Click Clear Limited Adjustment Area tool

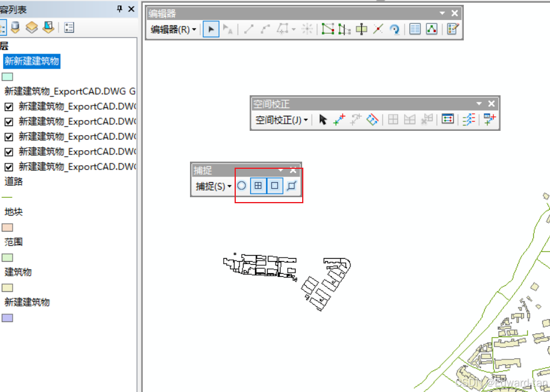click(x=427, y=119)
